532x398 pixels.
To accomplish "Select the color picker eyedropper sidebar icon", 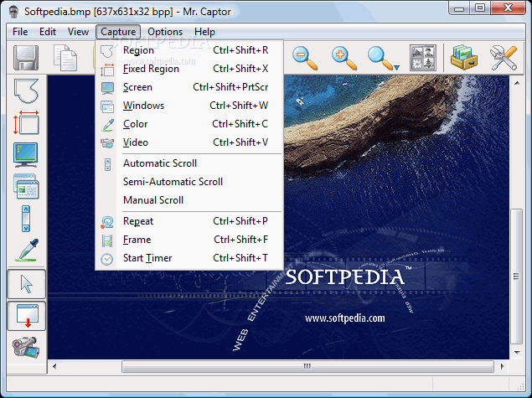I will (x=27, y=250).
